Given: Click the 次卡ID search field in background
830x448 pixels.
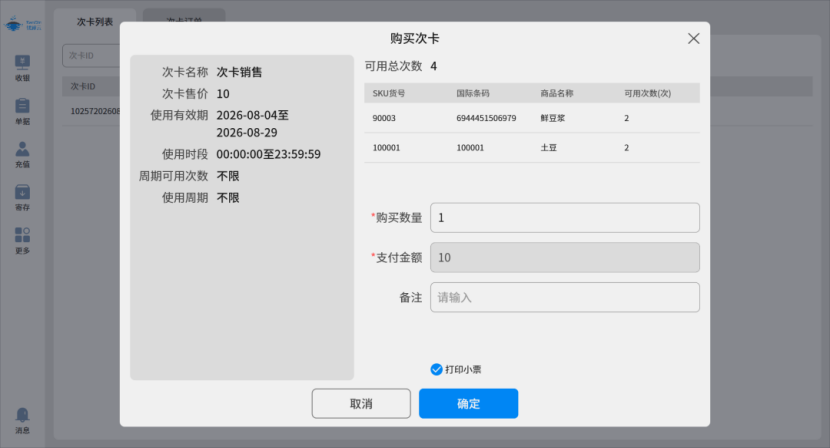Looking at the screenshot, I should [91, 56].
